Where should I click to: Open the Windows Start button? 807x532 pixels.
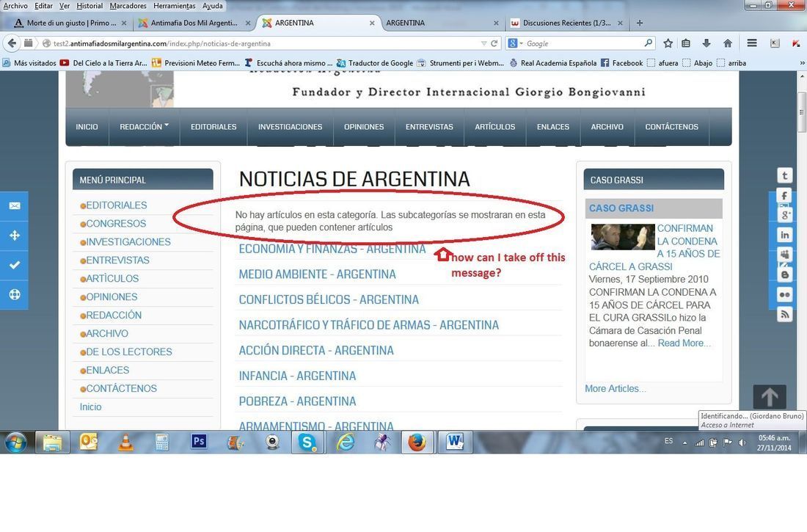pos(15,442)
